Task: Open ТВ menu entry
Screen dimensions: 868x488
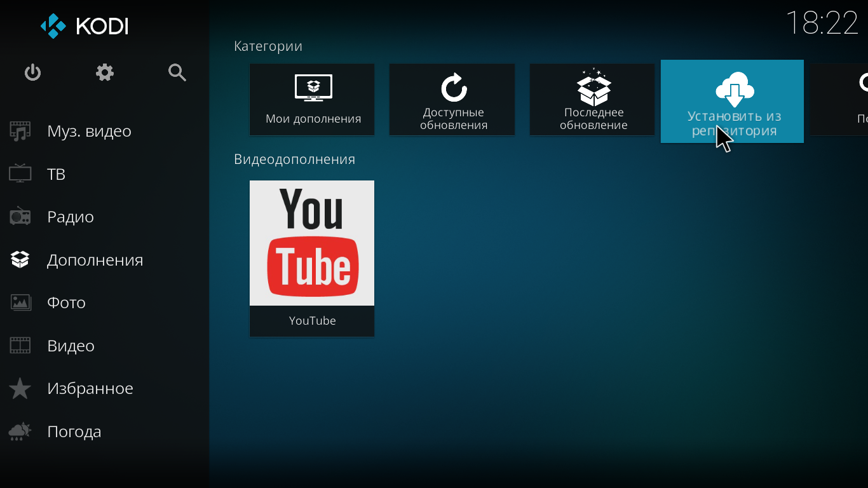Action: pyautogui.click(x=57, y=174)
